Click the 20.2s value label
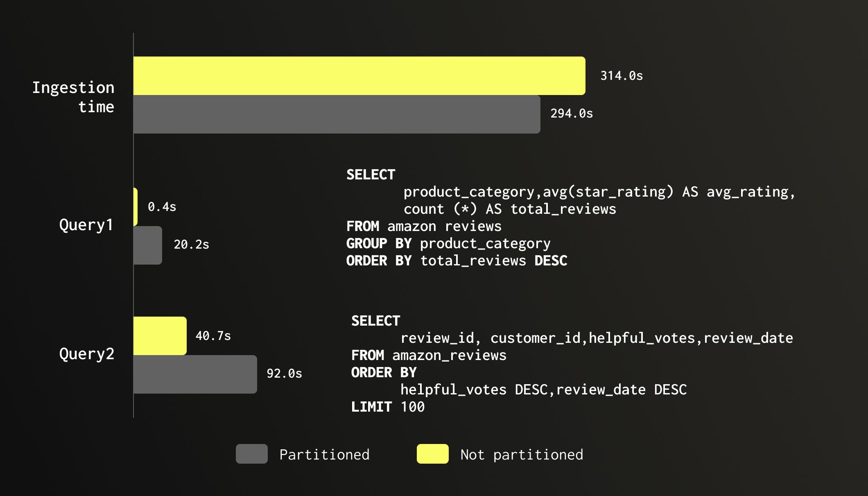This screenshot has width=868, height=496. coord(191,245)
